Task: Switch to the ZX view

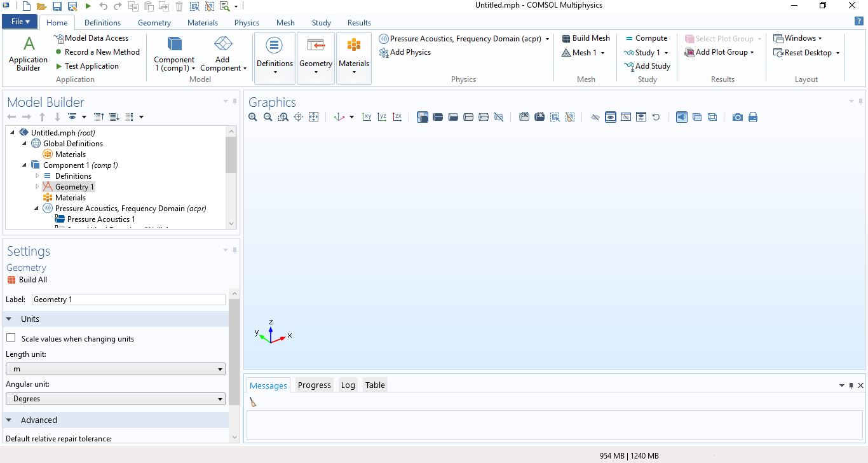Action: click(x=397, y=117)
